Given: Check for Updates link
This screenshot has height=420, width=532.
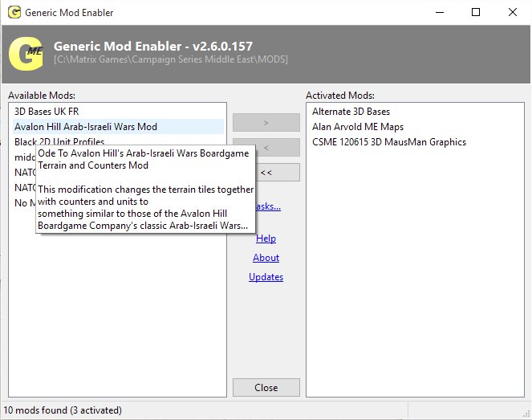Looking at the screenshot, I should (x=266, y=277).
